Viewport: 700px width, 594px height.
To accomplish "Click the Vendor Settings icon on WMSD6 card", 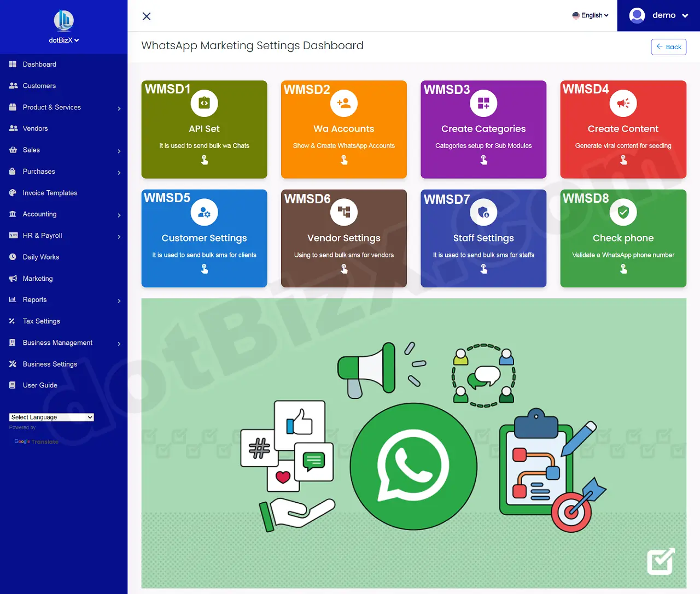I will tap(343, 212).
